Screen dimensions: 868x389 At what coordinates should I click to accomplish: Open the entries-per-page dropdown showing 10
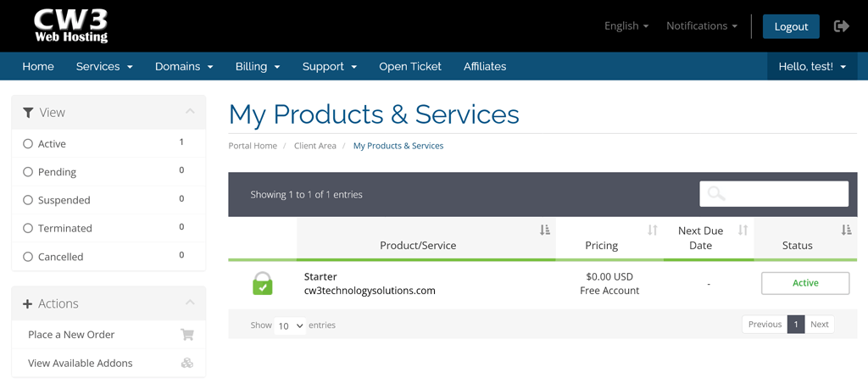pyautogui.click(x=290, y=325)
